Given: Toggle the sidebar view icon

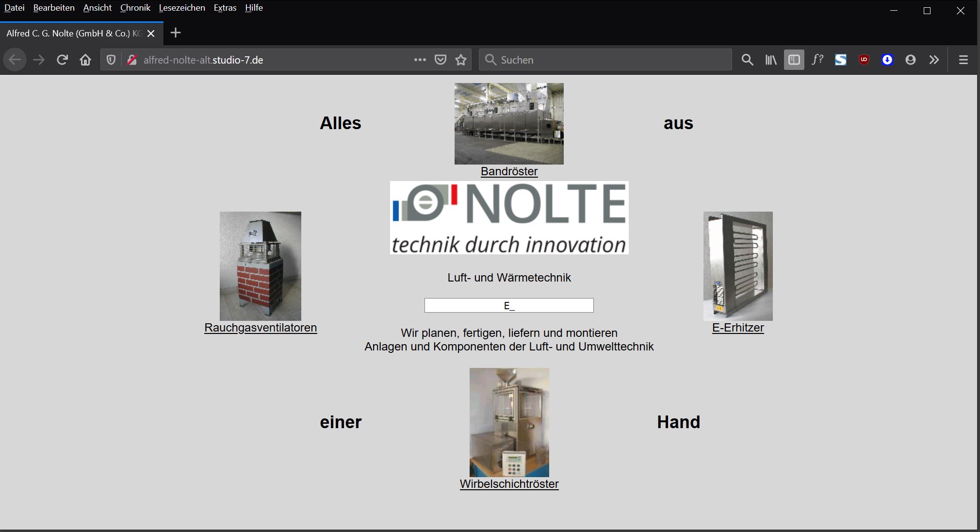Looking at the screenshot, I should point(794,60).
